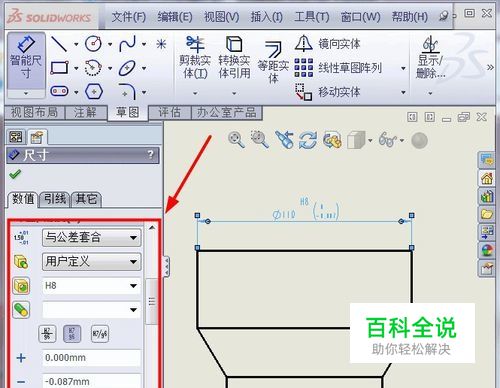Switch to the 草图 ribbon tab
This screenshot has height=388, width=500.
coord(128,112)
